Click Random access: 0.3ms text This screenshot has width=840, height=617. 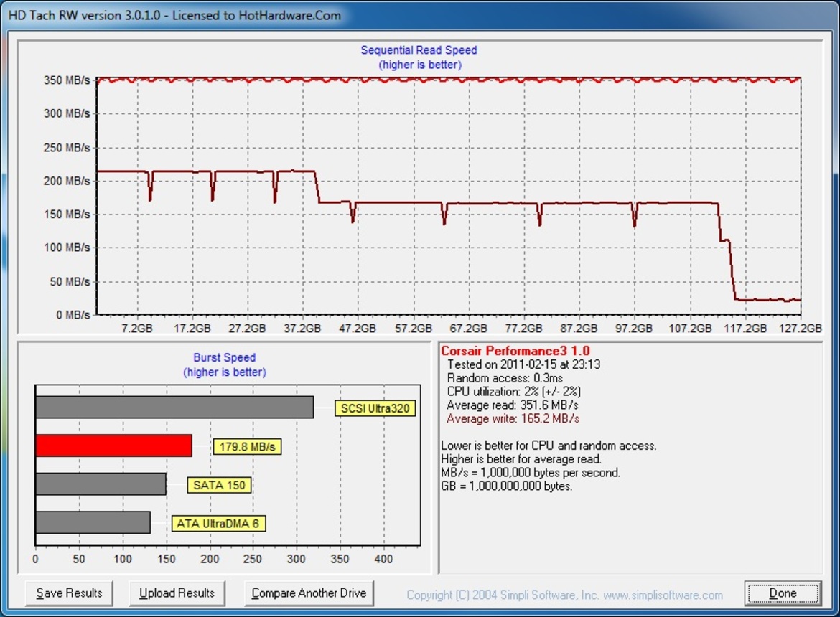505,378
